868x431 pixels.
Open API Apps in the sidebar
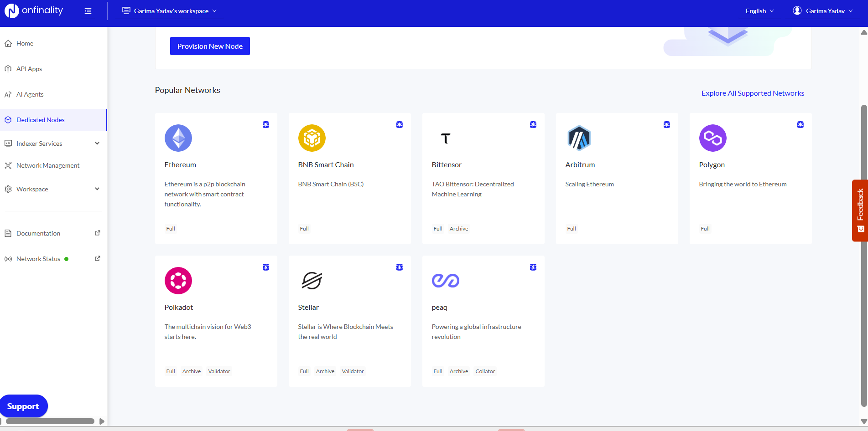(53, 69)
